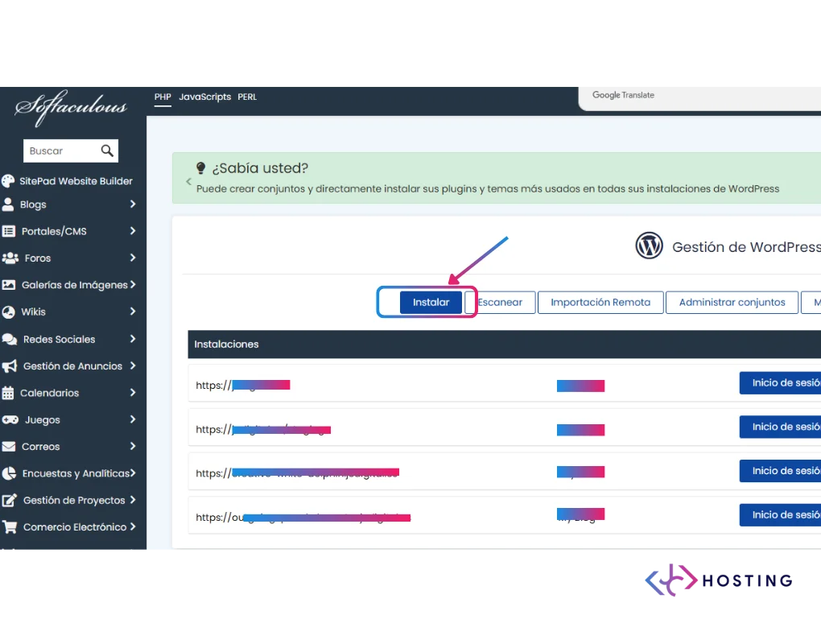Click the Google Translate bar
821x644 pixels.
click(700, 98)
